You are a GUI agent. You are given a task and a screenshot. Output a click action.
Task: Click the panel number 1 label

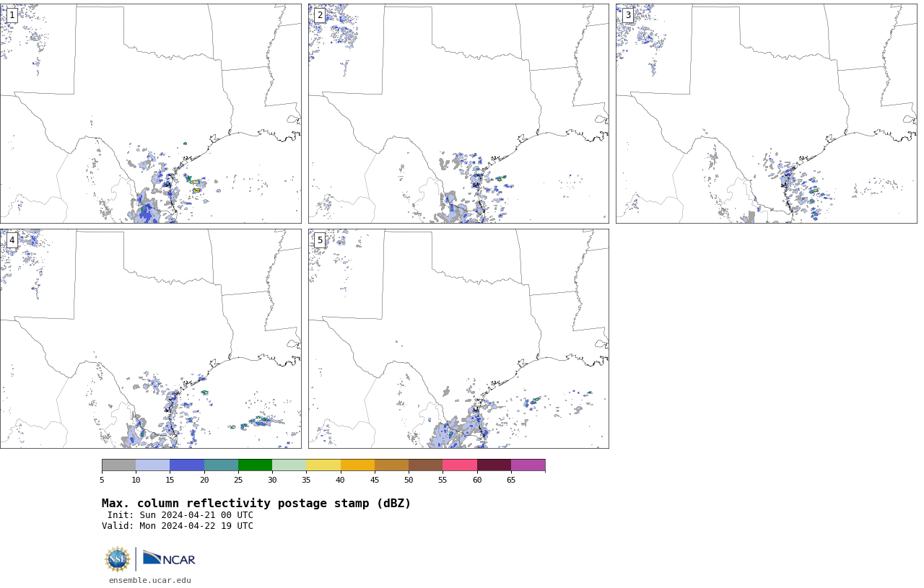(x=12, y=15)
